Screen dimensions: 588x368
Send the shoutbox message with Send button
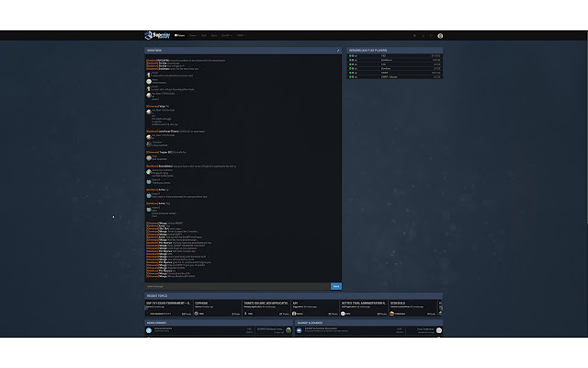click(x=336, y=286)
